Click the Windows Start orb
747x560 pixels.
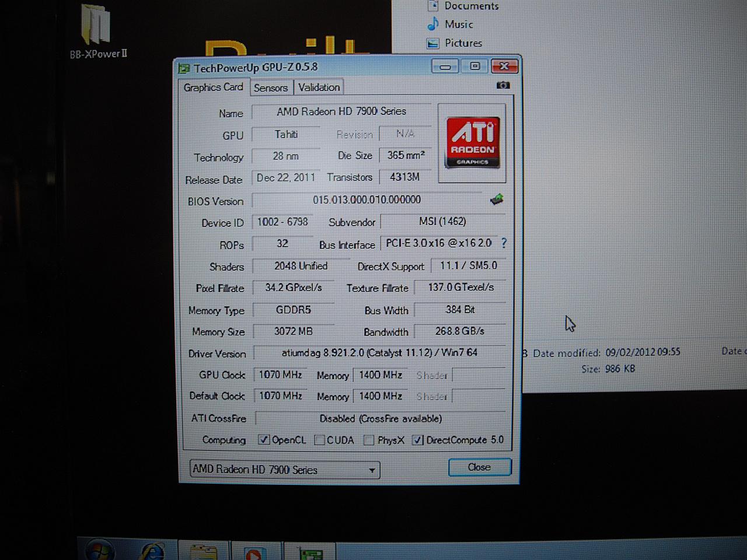pyautogui.click(x=100, y=550)
